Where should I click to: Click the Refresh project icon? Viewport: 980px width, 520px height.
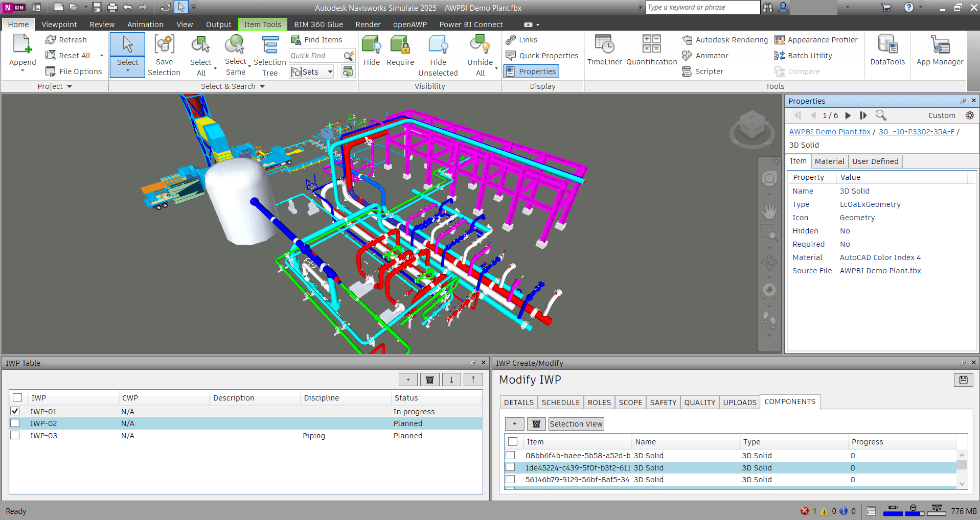tap(51, 40)
